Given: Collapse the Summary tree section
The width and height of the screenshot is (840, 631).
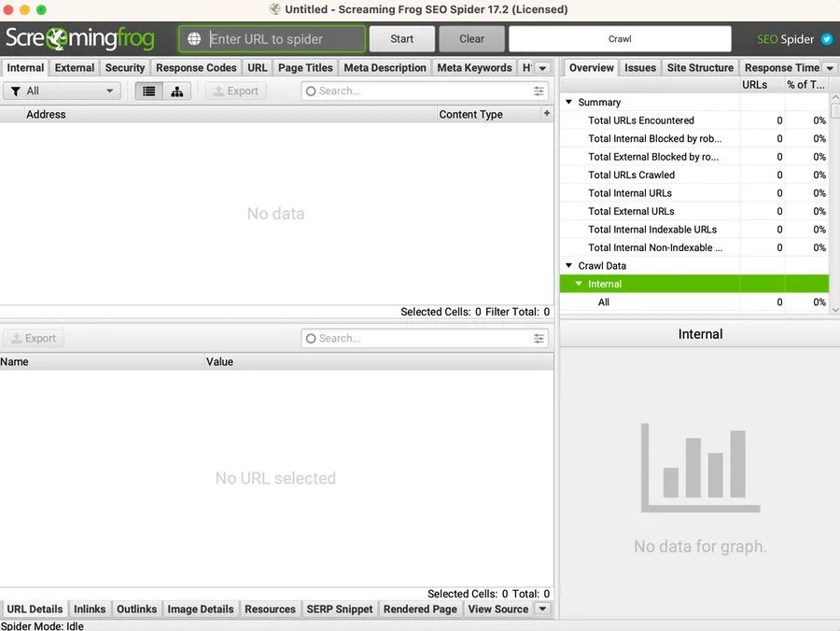Looking at the screenshot, I should click(x=569, y=102).
